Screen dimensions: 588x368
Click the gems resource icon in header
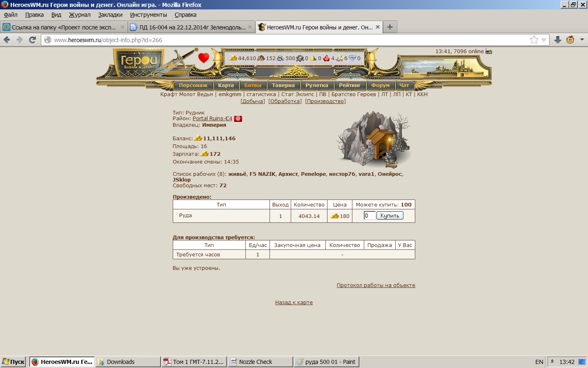pyautogui.click(x=339, y=58)
